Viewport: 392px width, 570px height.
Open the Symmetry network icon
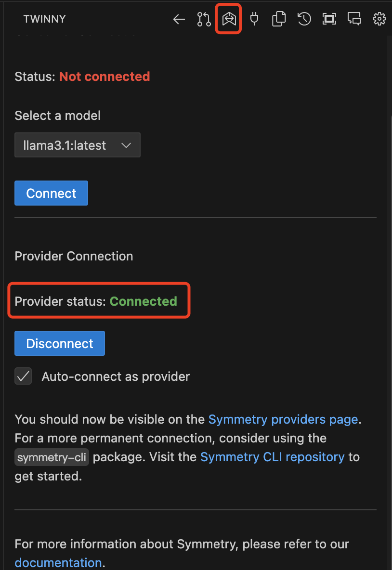tap(229, 19)
